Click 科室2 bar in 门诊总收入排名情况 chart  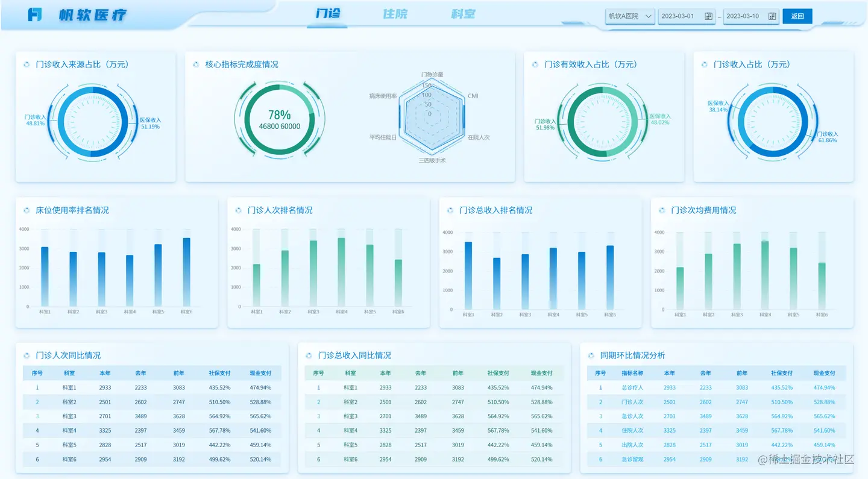point(497,284)
